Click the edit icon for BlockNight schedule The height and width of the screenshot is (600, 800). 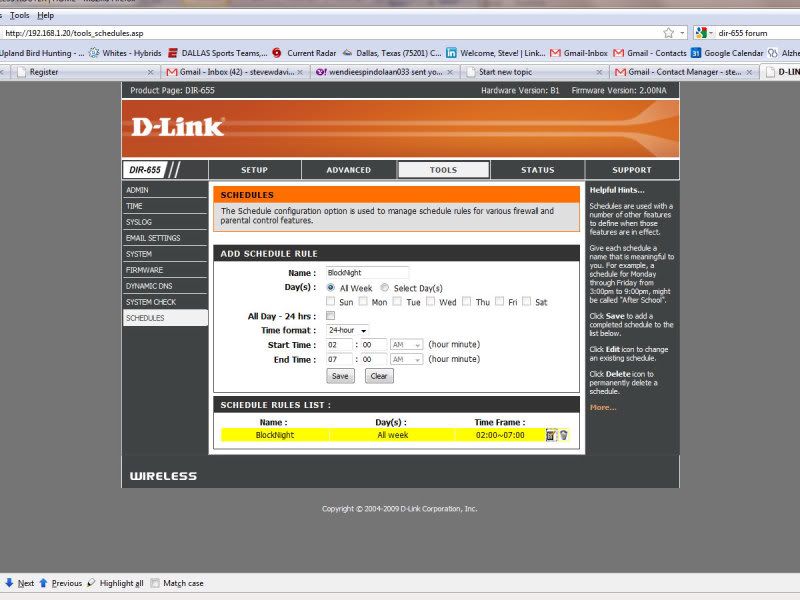point(551,435)
